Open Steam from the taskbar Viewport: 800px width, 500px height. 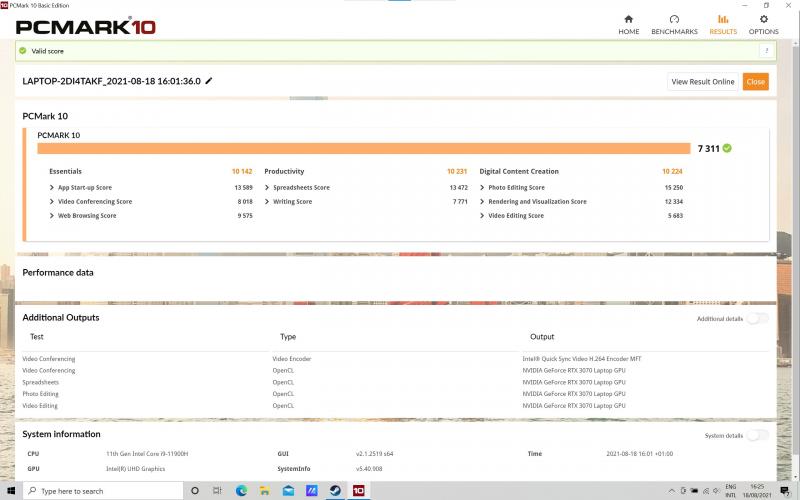(335, 490)
